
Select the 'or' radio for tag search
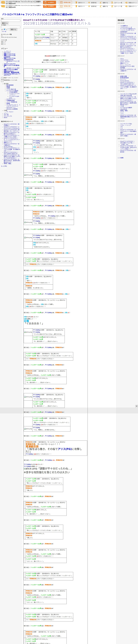tap(8, 29)
